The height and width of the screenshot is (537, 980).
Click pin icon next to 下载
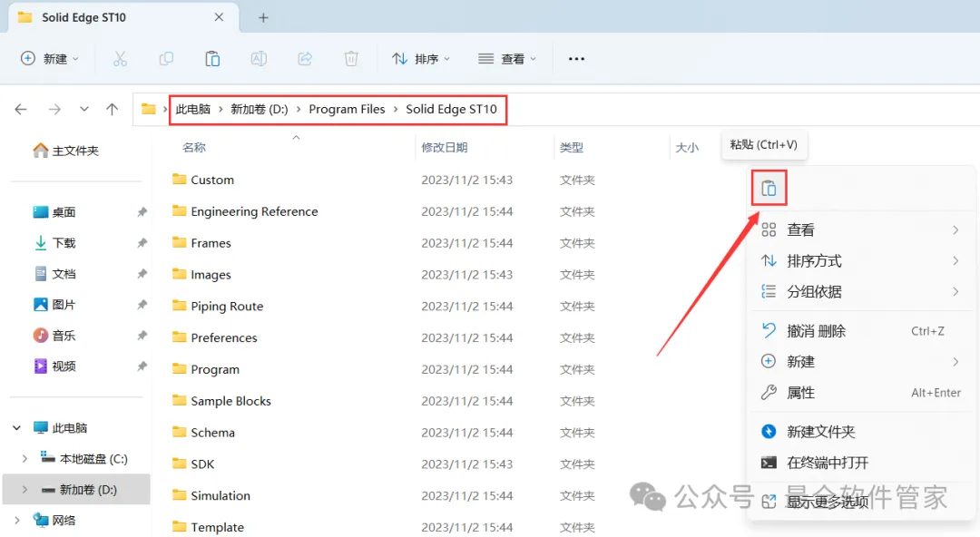[x=142, y=242]
